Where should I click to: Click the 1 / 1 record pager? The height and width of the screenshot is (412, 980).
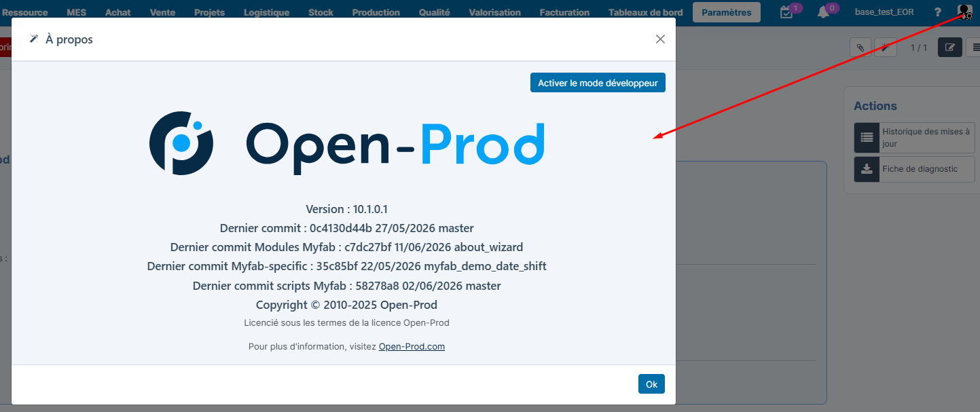(919, 48)
